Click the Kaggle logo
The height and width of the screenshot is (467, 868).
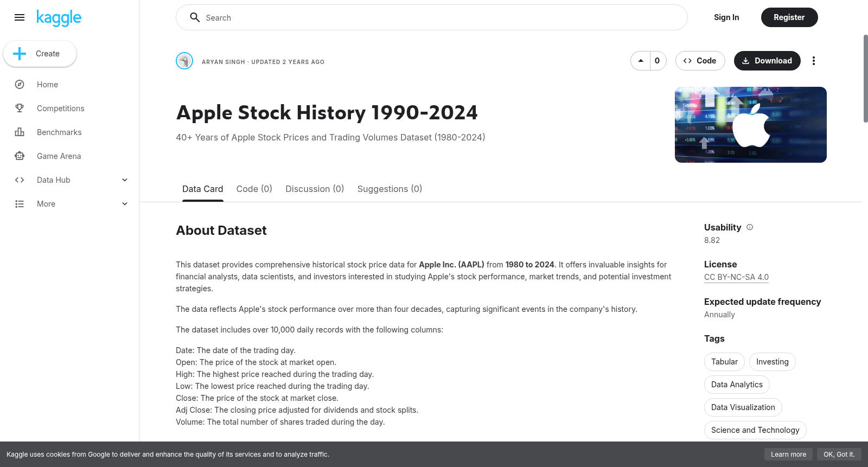pyautogui.click(x=59, y=18)
